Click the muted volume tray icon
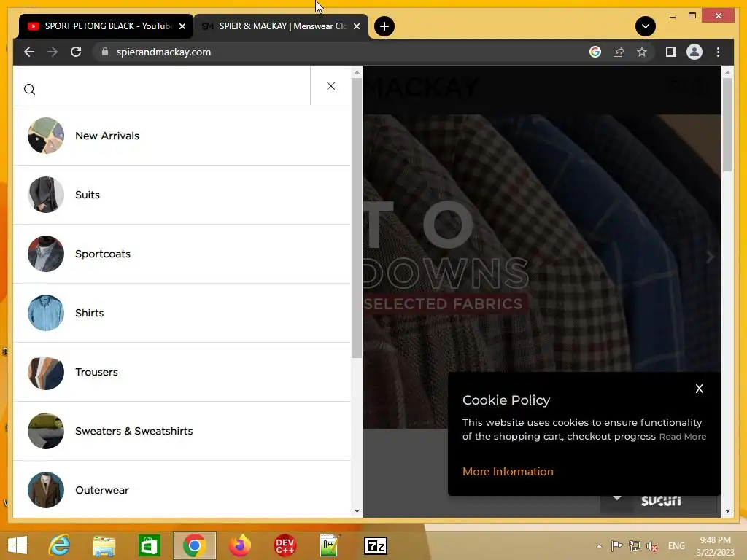The width and height of the screenshot is (747, 560). pos(652,546)
